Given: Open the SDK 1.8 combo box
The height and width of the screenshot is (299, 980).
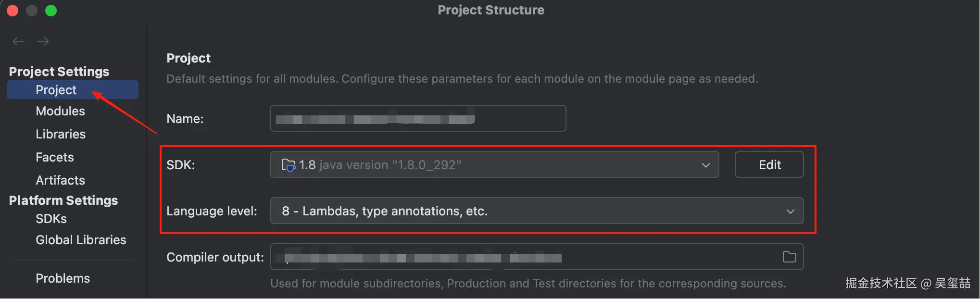Looking at the screenshot, I should tap(481, 165).
